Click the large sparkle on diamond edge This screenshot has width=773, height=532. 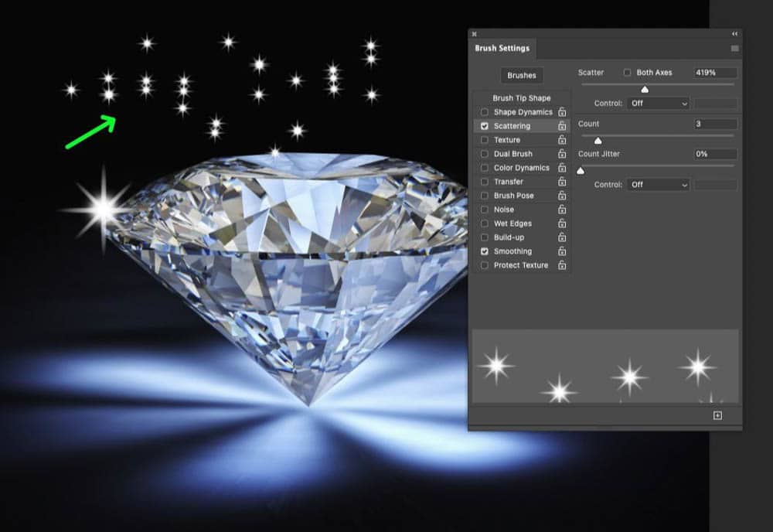point(104,209)
